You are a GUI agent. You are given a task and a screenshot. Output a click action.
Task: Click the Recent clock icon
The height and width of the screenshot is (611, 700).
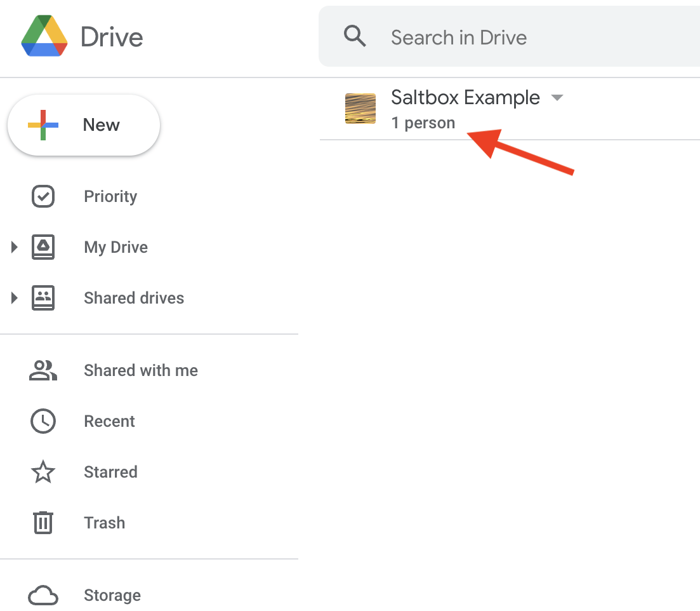tap(43, 421)
